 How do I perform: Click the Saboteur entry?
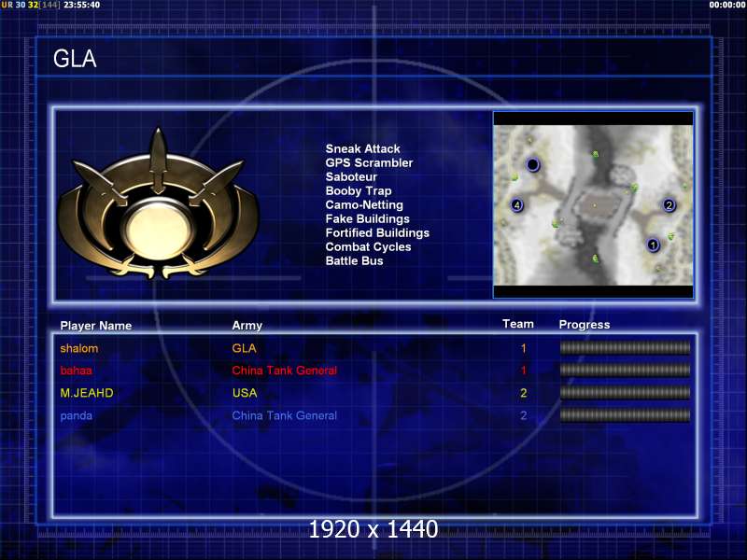pyautogui.click(x=351, y=176)
